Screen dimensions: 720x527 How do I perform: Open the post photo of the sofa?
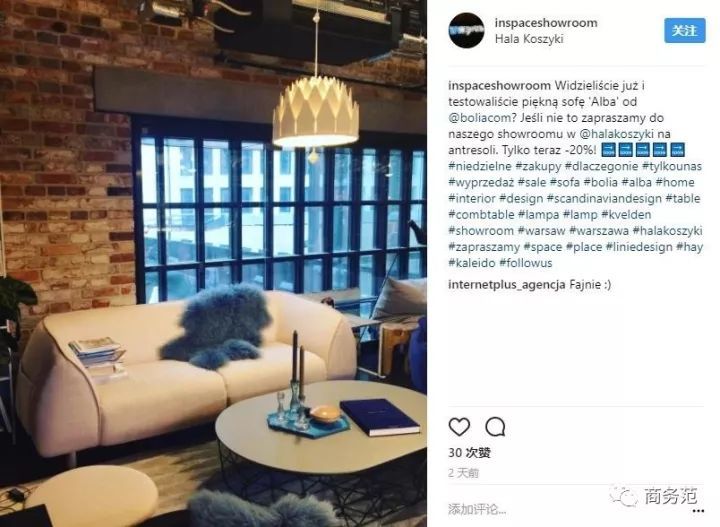click(214, 264)
